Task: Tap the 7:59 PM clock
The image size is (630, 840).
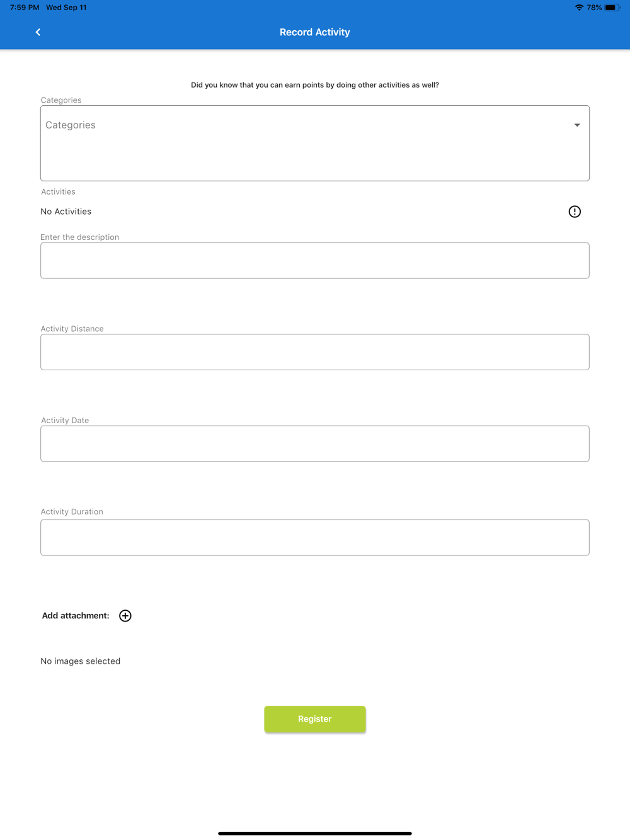Action: click(25, 8)
